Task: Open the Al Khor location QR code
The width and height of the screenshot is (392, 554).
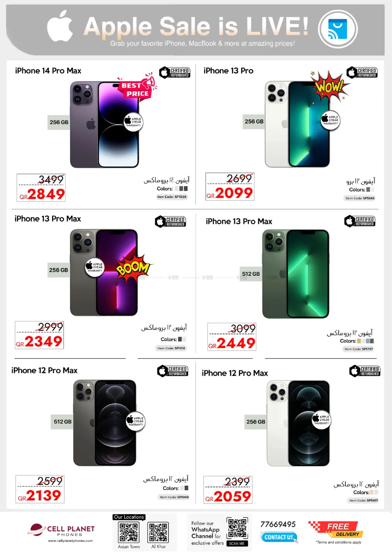Action: coord(158,532)
